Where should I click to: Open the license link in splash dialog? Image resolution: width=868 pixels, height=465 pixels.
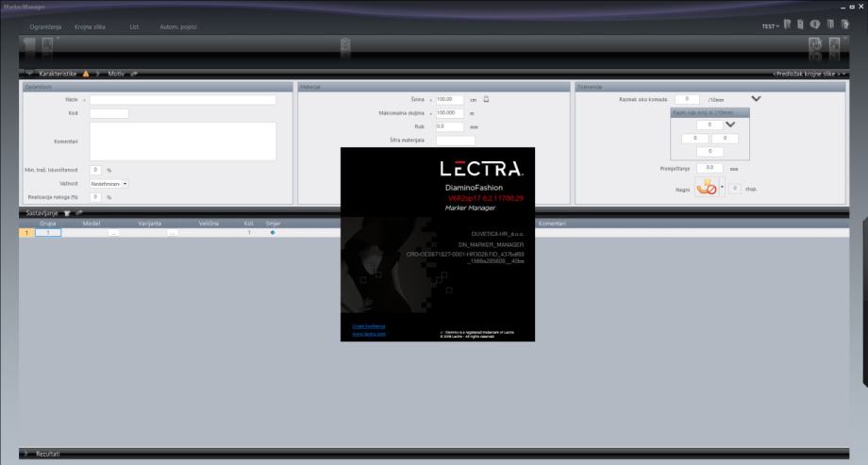coord(369,326)
